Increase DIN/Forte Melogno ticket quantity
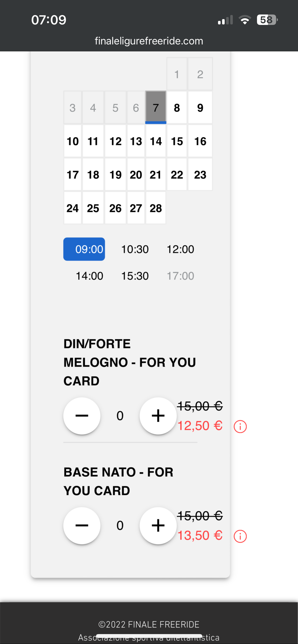298x644 pixels. [158, 416]
